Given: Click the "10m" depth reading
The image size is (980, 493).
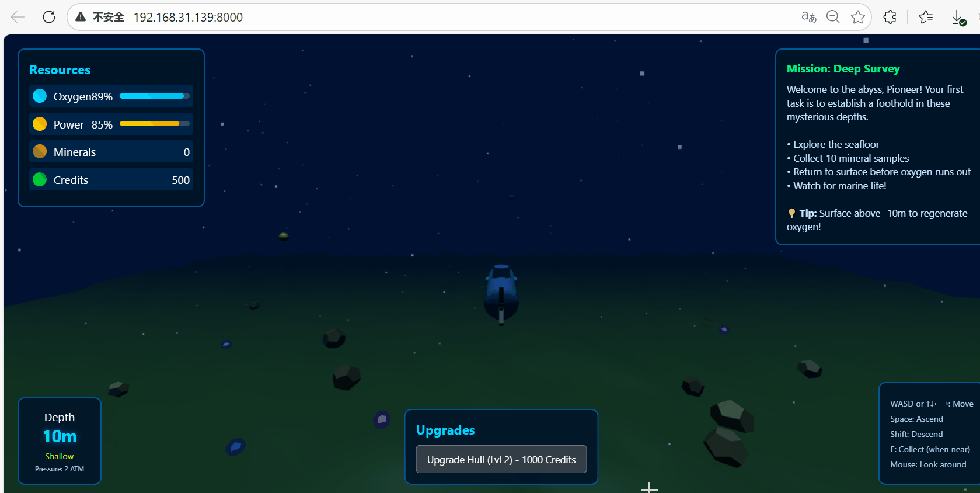Looking at the screenshot, I should tap(60, 436).
